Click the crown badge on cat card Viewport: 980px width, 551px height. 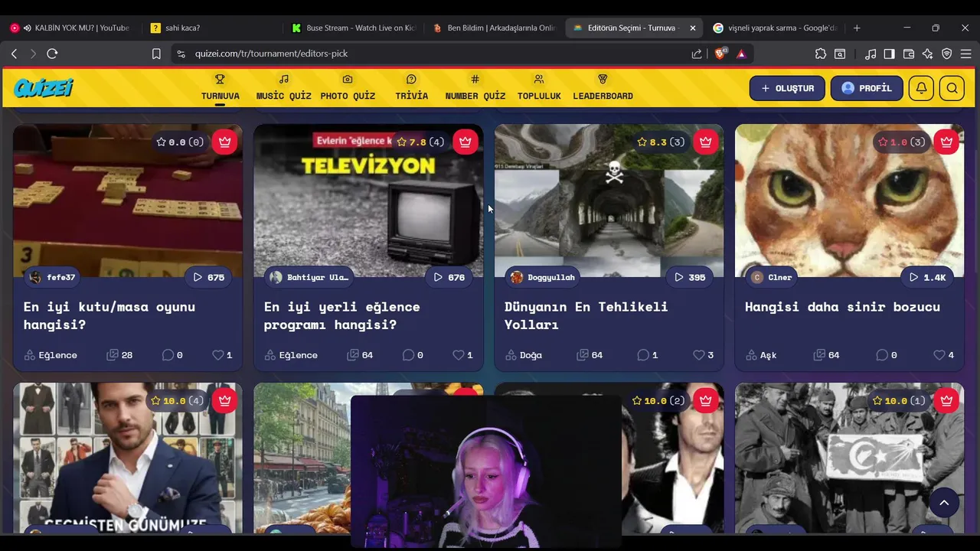946,142
